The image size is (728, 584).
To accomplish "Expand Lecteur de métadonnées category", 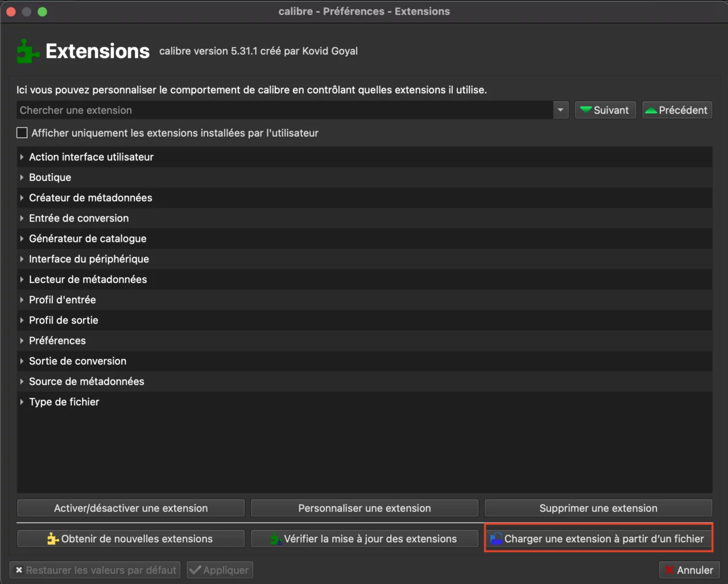I will 22,279.
